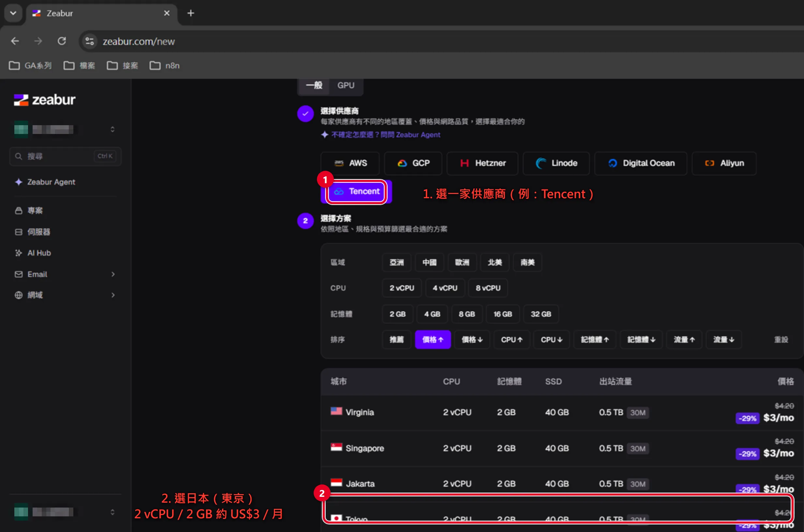Open Email section in sidebar
The height and width of the screenshot is (532, 804).
point(37,274)
